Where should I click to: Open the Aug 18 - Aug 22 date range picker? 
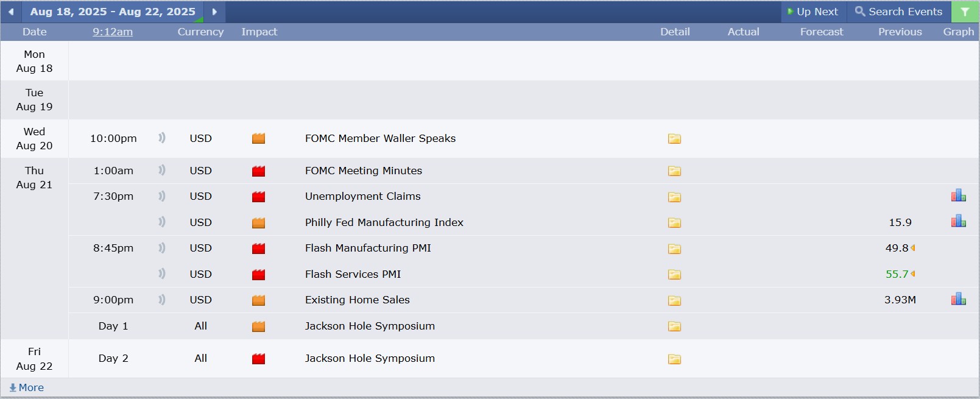(113, 12)
